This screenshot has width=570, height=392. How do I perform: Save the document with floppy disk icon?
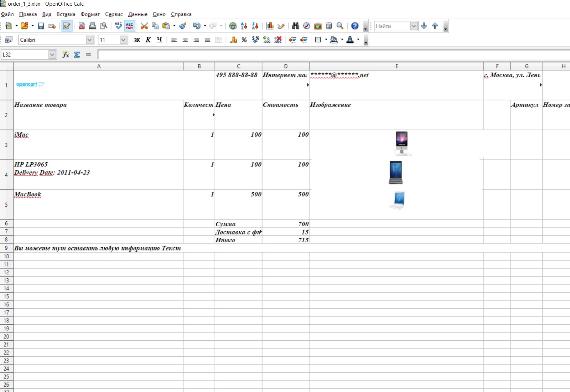[x=41, y=26]
